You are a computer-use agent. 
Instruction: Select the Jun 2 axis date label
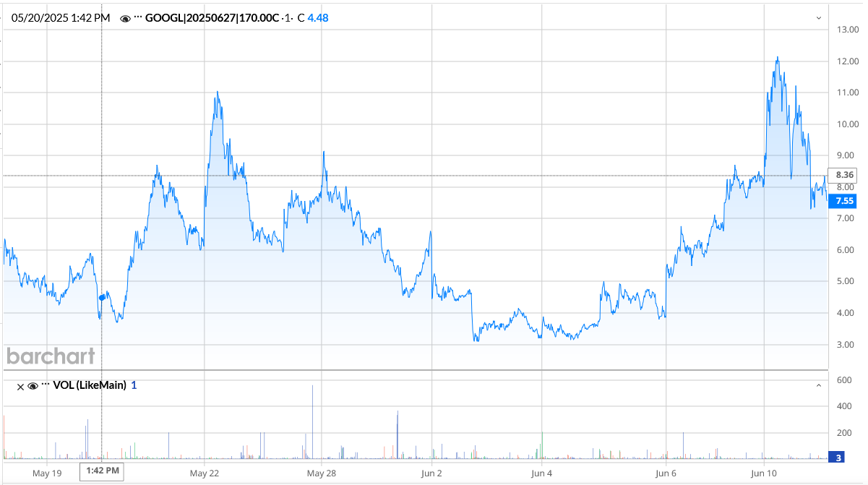[431, 473]
